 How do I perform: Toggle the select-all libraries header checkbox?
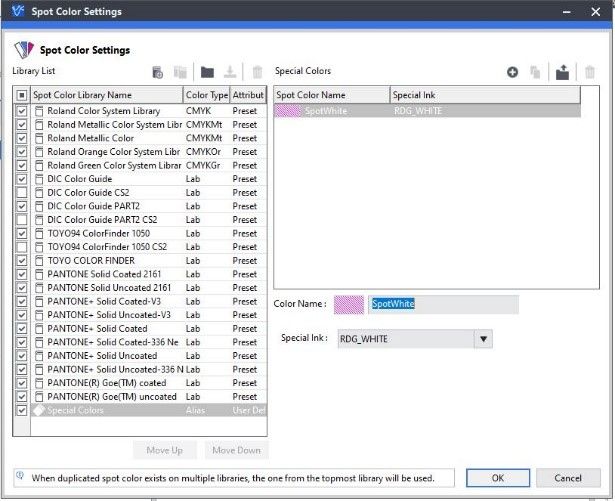(x=22, y=95)
